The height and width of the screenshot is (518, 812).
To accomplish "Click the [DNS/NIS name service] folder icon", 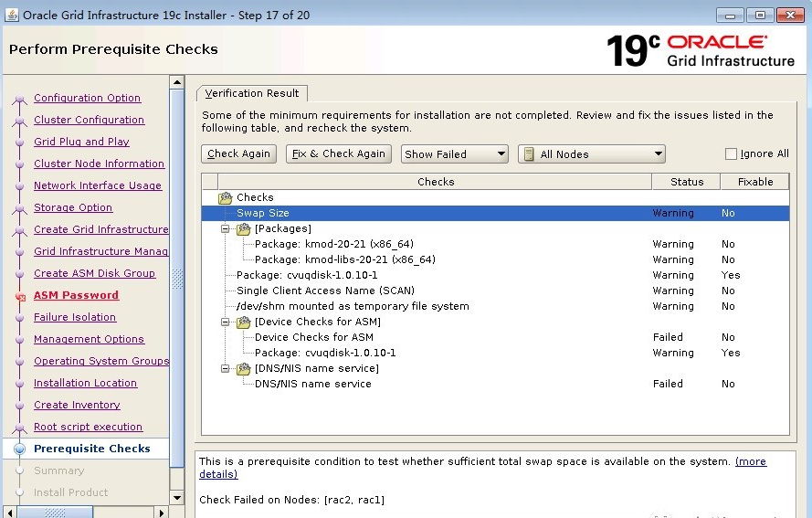I will tap(244, 368).
